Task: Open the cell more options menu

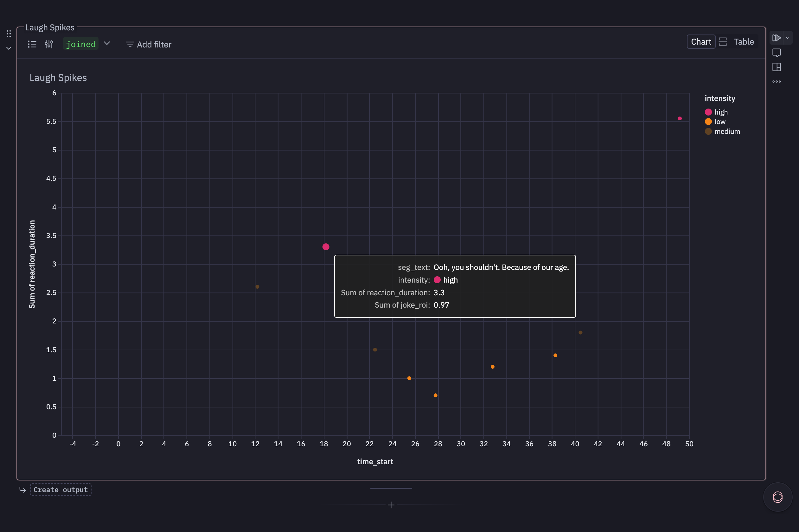Action: pos(777,81)
